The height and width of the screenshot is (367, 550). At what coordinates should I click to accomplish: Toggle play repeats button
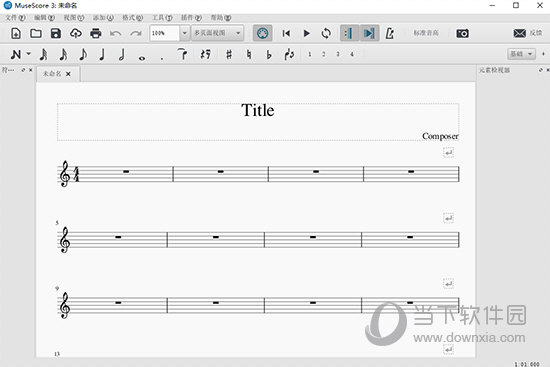click(349, 33)
